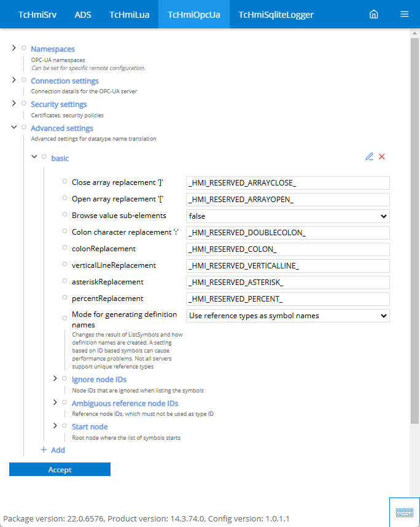Click the Advanced settings heading
Screen dimensions: 420x527
coord(62,128)
